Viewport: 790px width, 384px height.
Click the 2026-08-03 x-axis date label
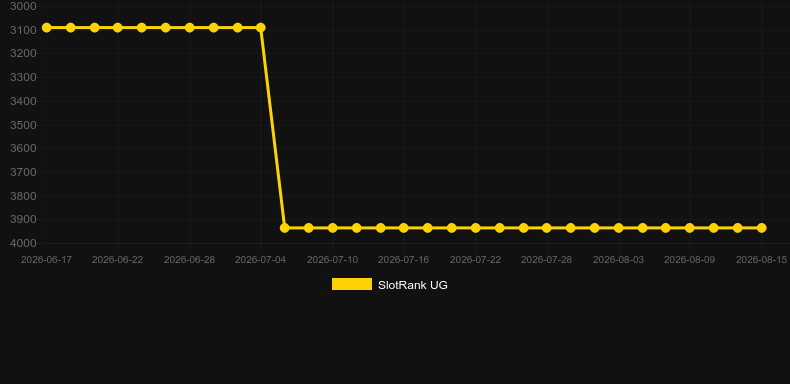pos(619,260)
